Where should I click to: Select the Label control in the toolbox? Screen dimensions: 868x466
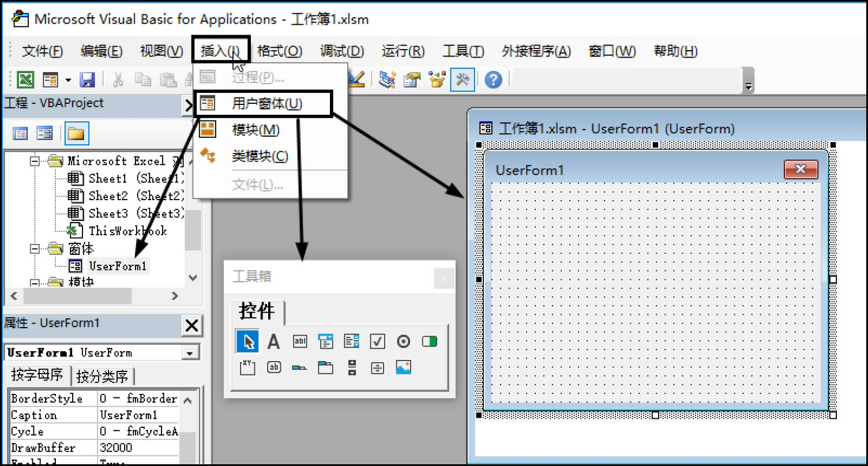point(273,341)
